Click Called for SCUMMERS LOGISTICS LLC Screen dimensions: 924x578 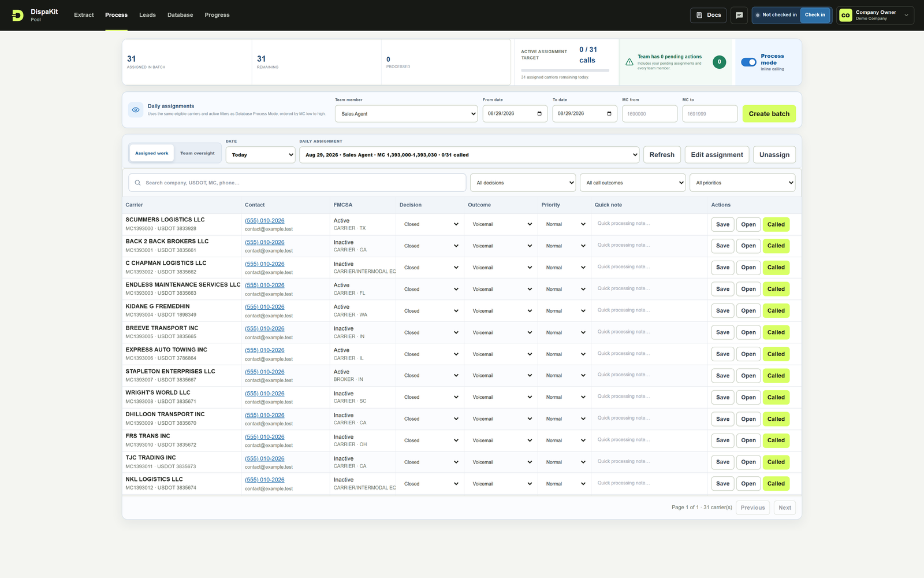coord(776,224)
